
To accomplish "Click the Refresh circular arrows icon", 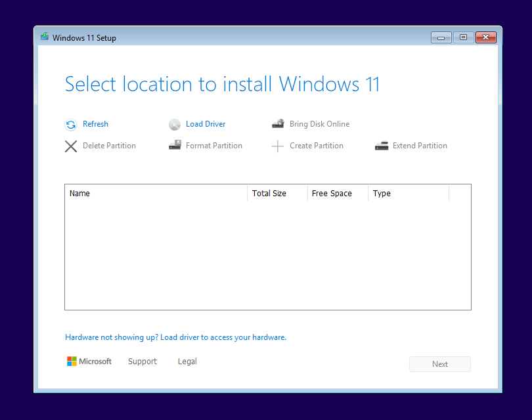I will pos(70,125).
